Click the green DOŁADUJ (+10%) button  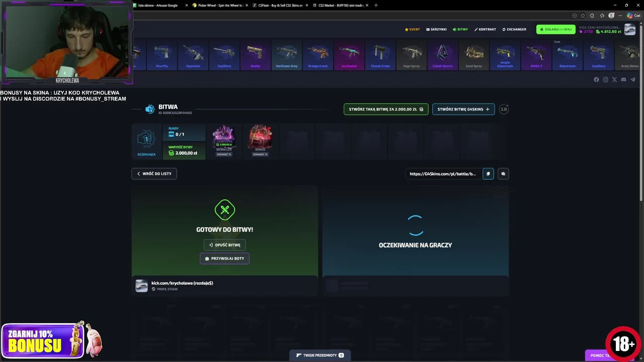(x=556, y=29)
